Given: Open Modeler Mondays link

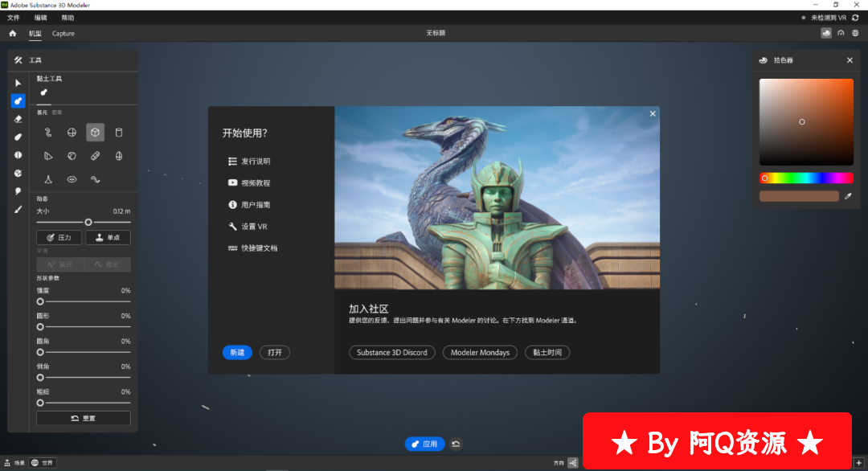Looking at the screenshot, I should (480, 353).
